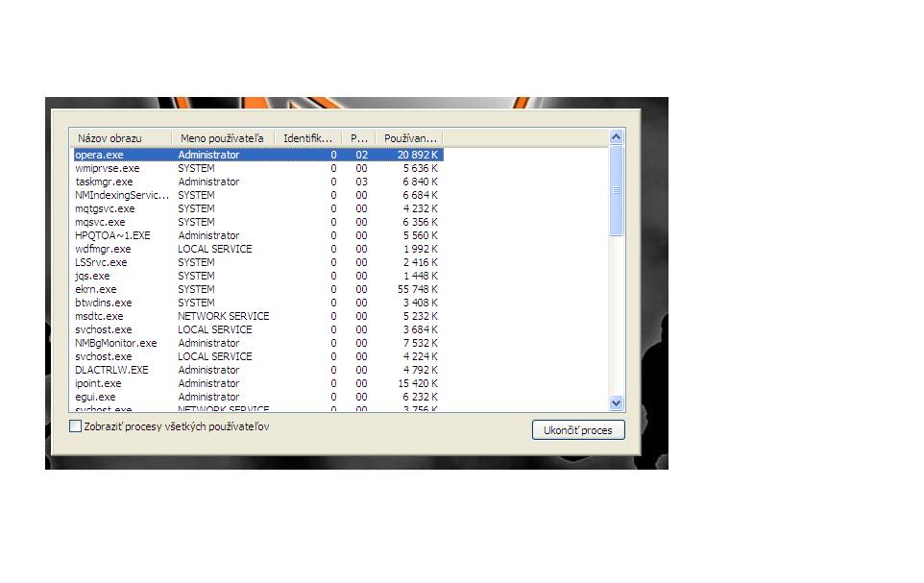Select the DLACTRLW.EXE process

tap(111, 370)
